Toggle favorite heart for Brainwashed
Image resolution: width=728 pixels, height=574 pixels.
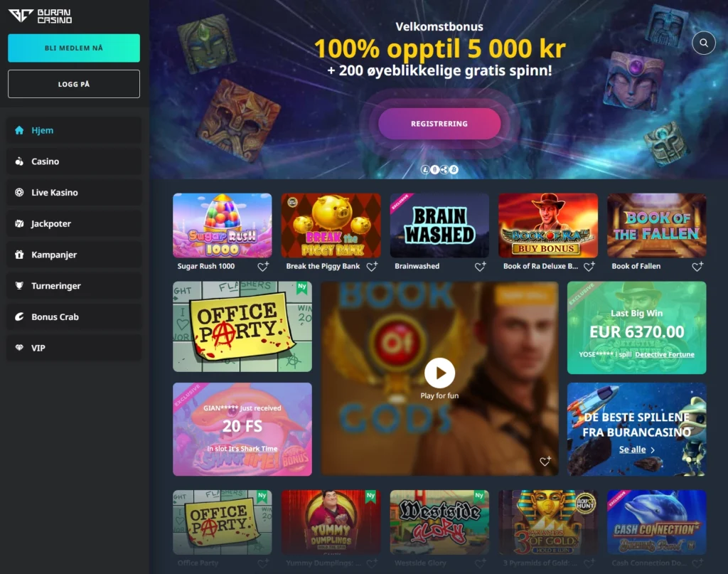point(480,267)
